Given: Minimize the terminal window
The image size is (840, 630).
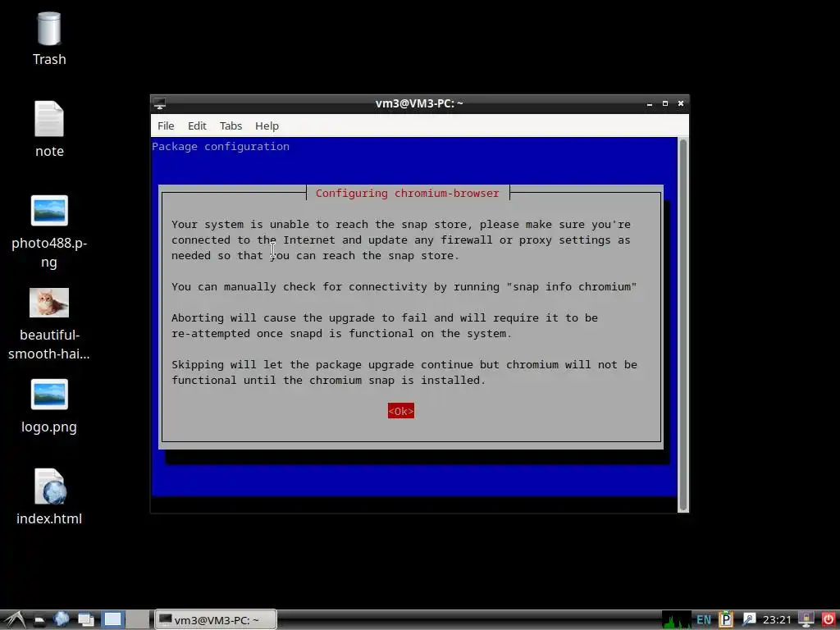Looking at the screenshot, I should click(650, 103).
